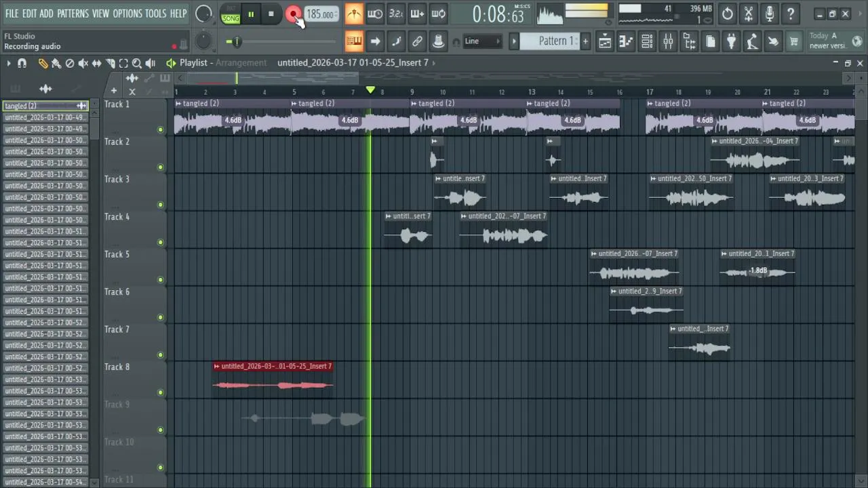868x488 pixels.
Task: Click the link chain icon in toolbar
Action: click(x=417, y=41)
